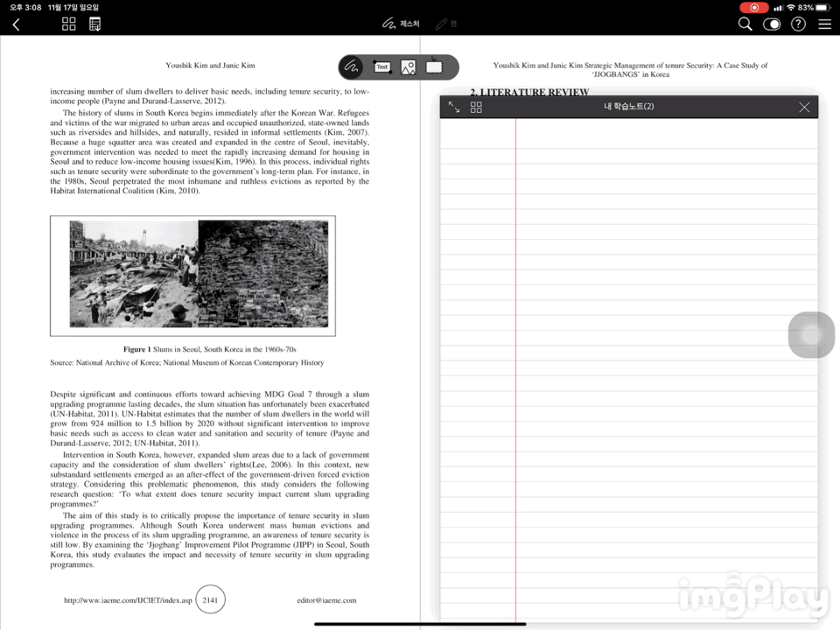This screenshot has width=840, height=630.
Task: Click the Youshik Kim and Junic Kim header
Action: (x=210, y=66)
